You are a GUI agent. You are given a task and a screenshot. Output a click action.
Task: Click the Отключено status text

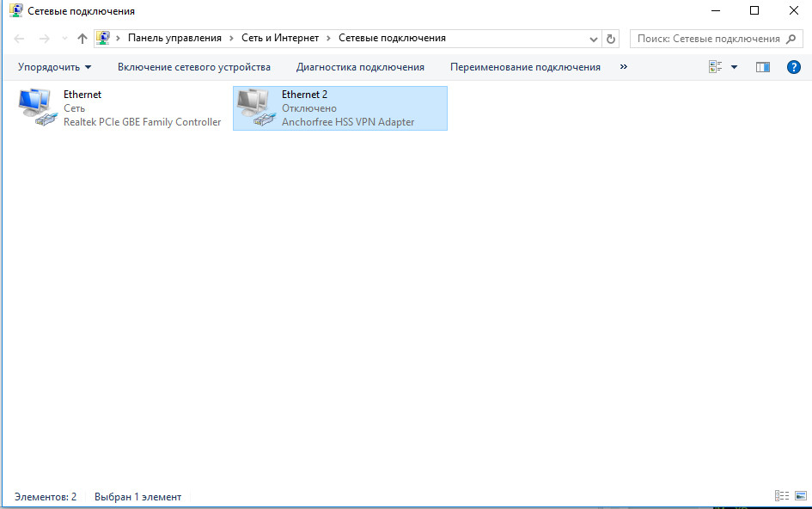coord(309,108)
